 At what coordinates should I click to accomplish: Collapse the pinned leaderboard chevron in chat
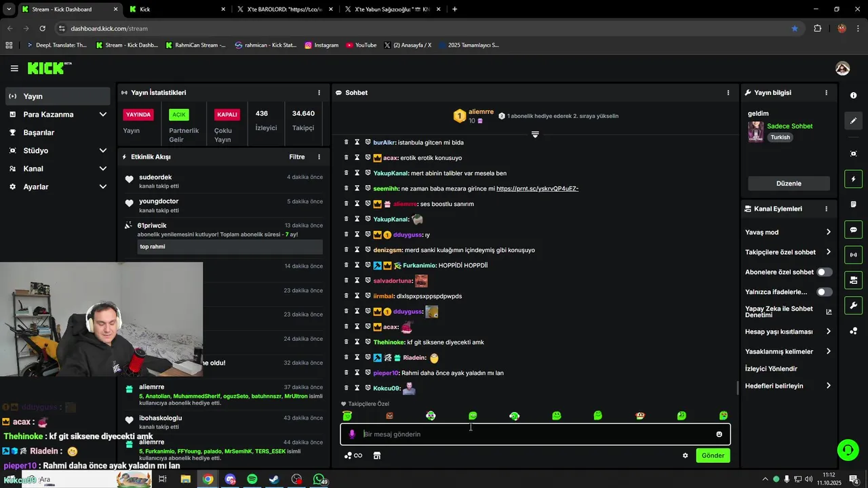[x=535, y=135]
